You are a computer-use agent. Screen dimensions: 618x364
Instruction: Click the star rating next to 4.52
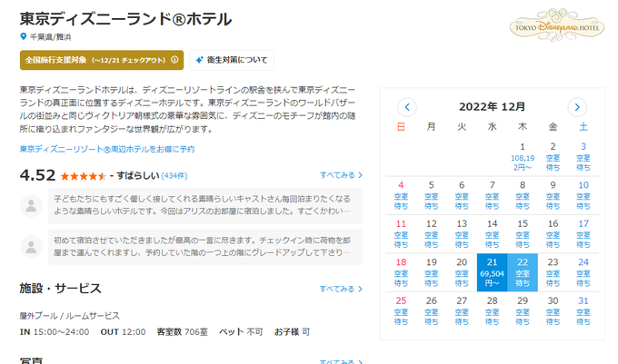[x=84, y=176]
